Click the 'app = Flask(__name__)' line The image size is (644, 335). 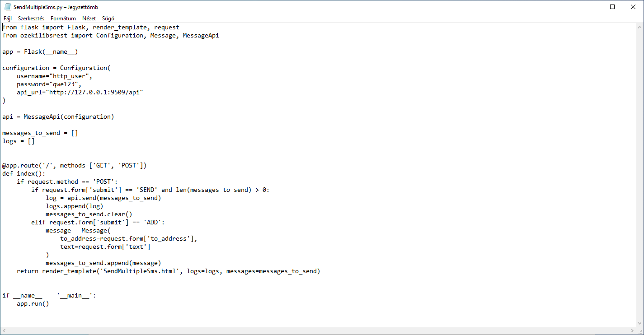click(x=40, y=51)
